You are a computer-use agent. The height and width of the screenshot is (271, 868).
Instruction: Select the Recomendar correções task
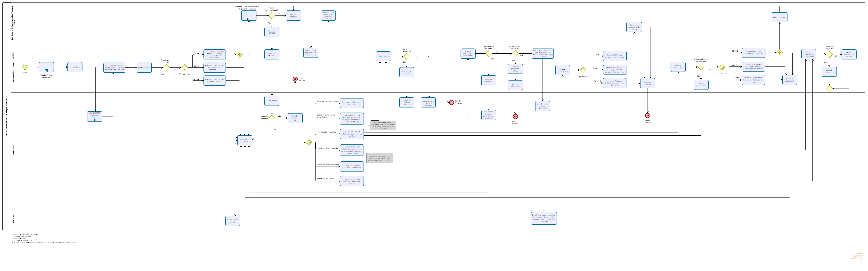(407, 72)
